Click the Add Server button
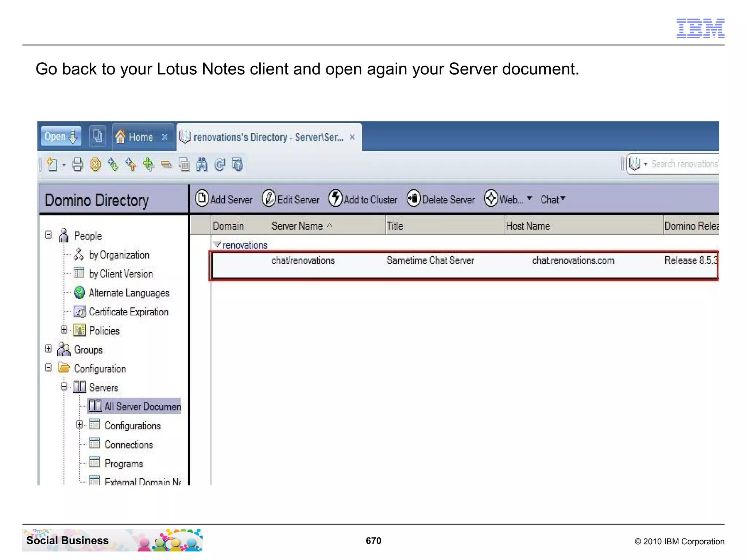747x560 pixels. coord(224,199)
